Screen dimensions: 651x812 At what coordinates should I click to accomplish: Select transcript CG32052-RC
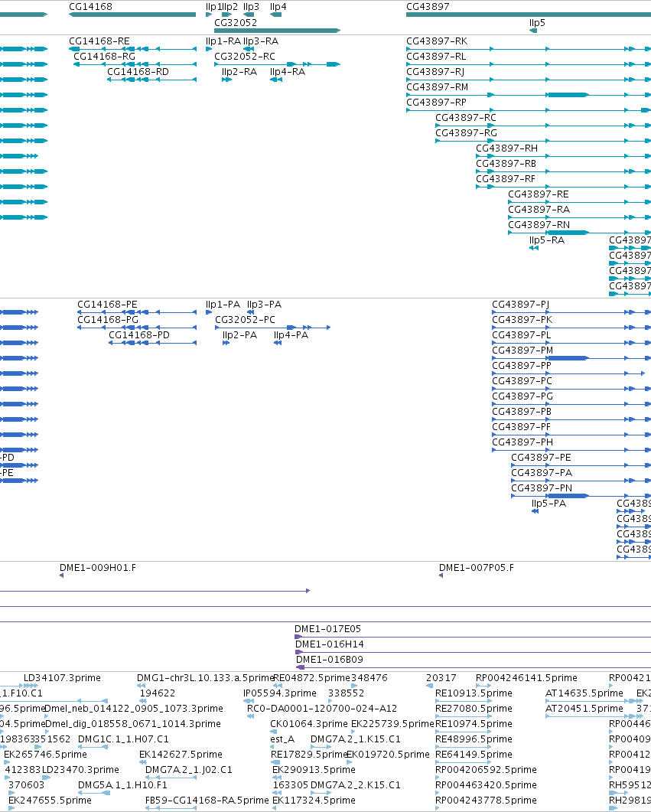[x=245, y=57]
